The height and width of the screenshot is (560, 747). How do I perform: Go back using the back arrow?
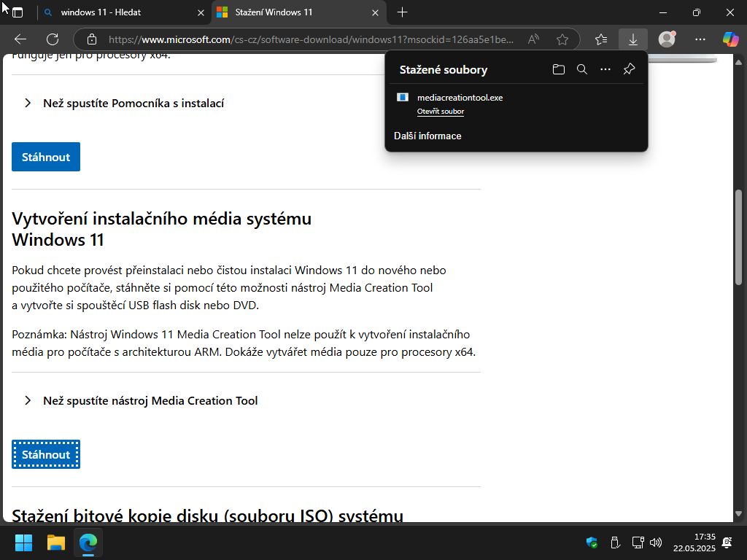click(x=20, y=39)
